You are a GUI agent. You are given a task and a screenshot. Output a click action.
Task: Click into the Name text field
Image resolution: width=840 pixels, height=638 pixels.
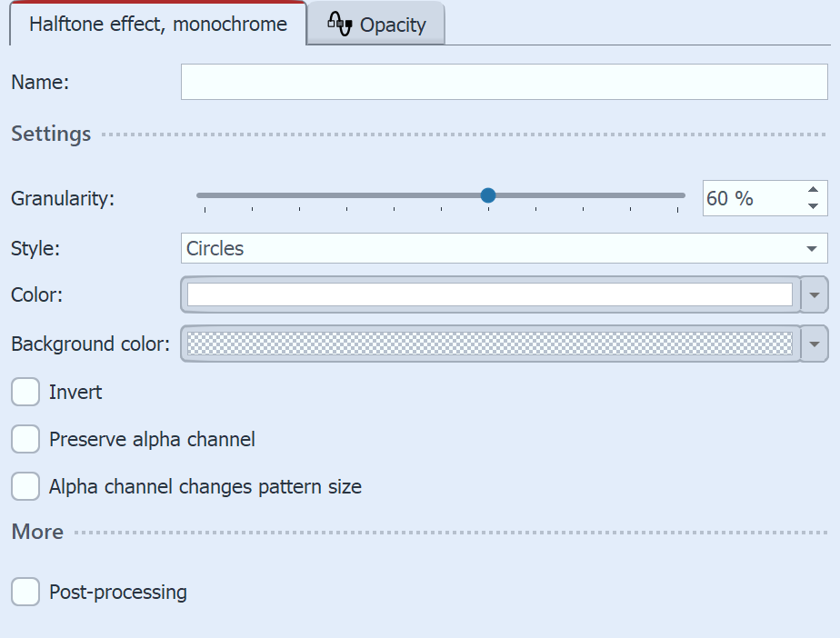(x=504, y=82)
